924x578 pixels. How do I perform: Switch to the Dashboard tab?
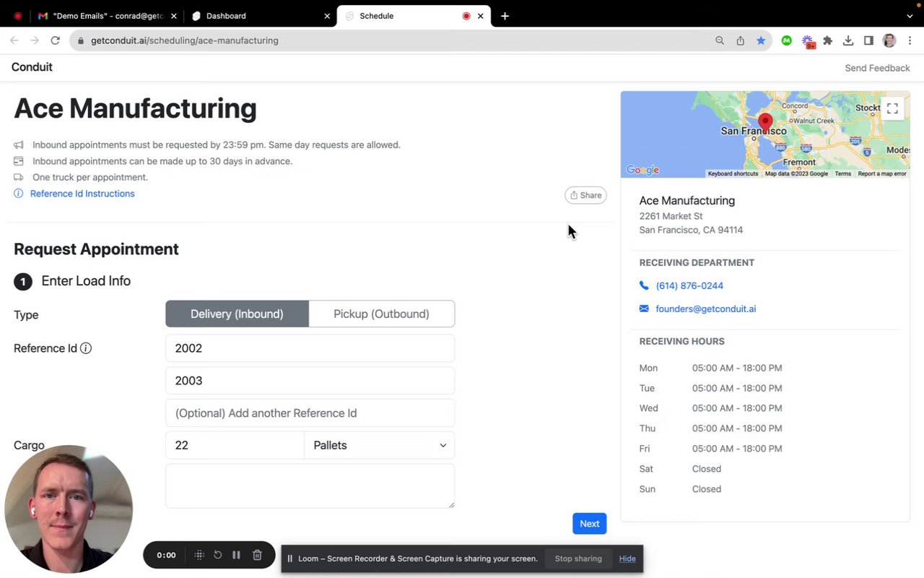(256, 16)
